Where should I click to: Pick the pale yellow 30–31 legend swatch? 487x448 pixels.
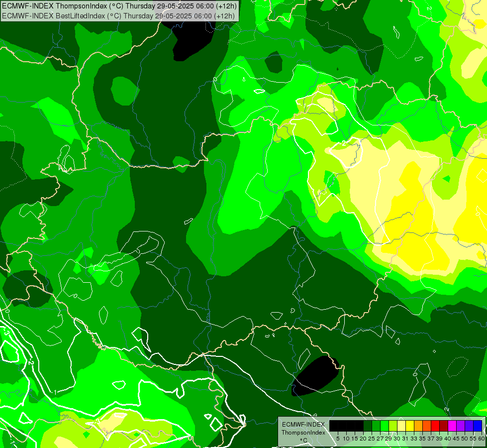[x=401, y=426]
